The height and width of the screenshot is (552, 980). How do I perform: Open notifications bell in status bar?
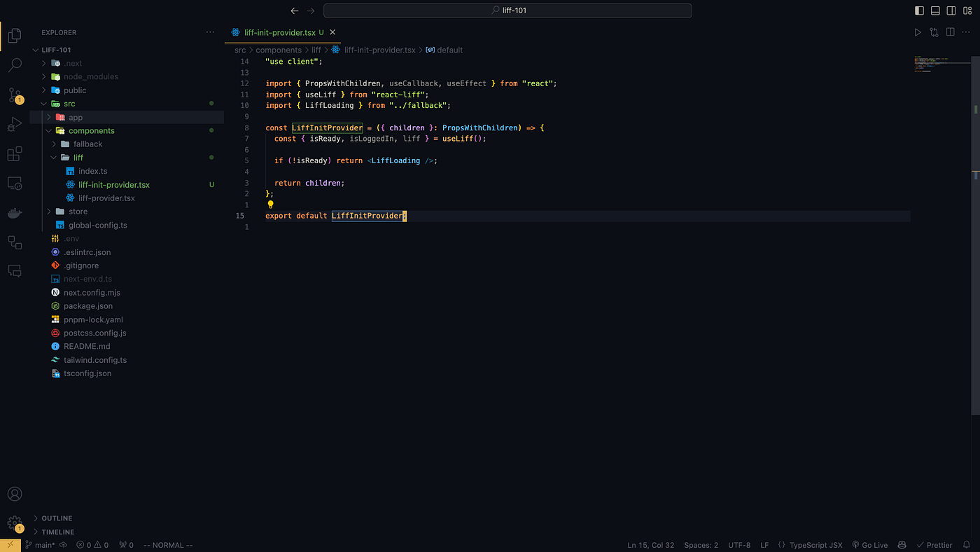click(967, 545)
